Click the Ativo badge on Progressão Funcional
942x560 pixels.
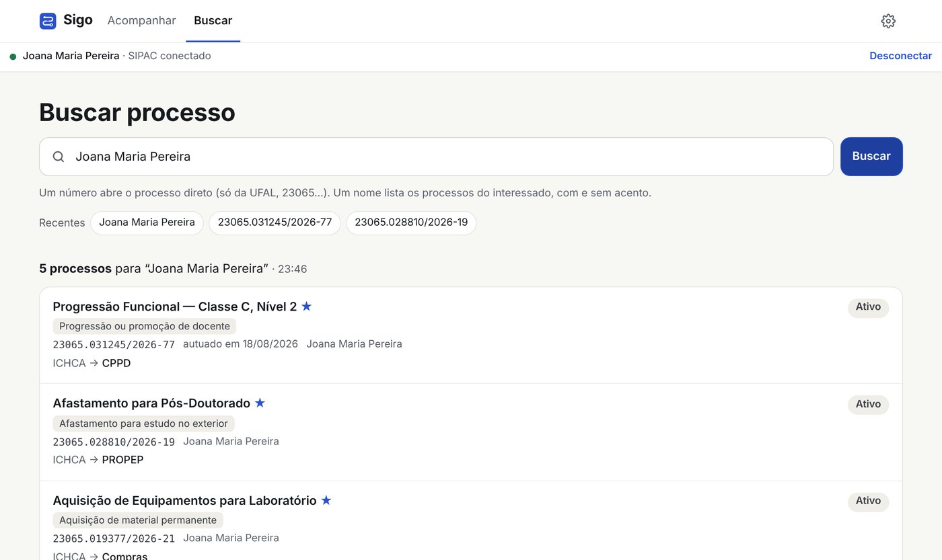click(x=868, y=307)
